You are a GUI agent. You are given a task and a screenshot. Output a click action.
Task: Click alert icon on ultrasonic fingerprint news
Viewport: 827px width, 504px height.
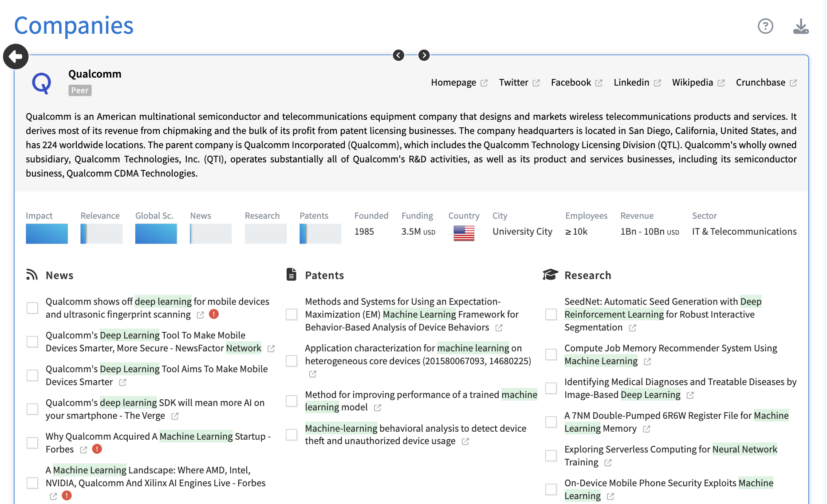[x=214, y=314]
